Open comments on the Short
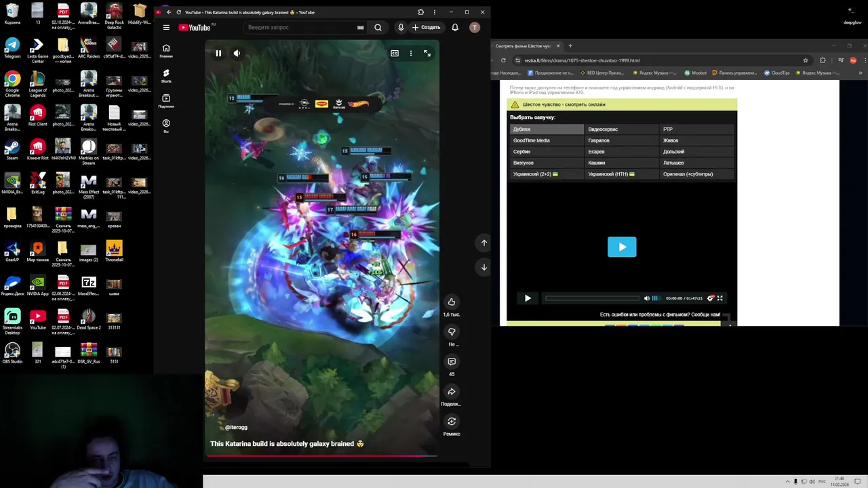 click(x=452, y=361)
